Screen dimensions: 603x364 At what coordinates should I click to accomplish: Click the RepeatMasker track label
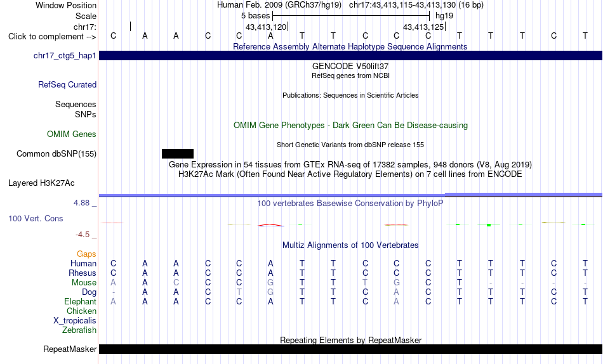coord(70,349)
